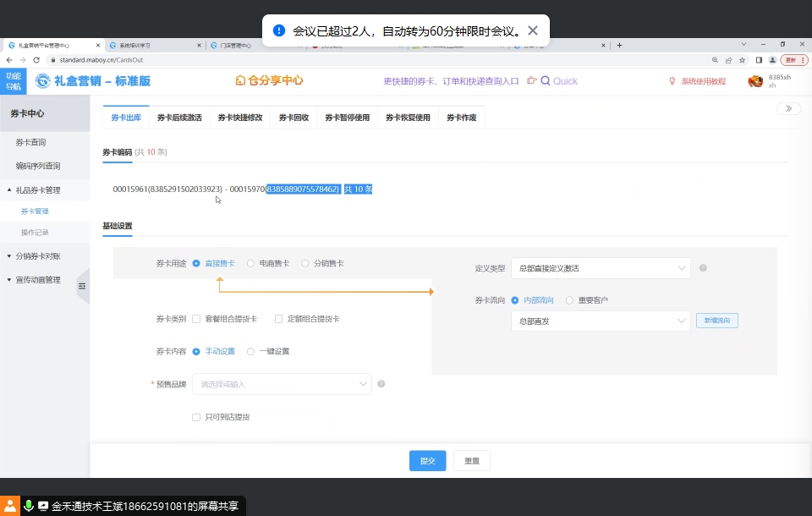
Task: Switch to the 券卡回收 tab
Action: coord(294,118)
